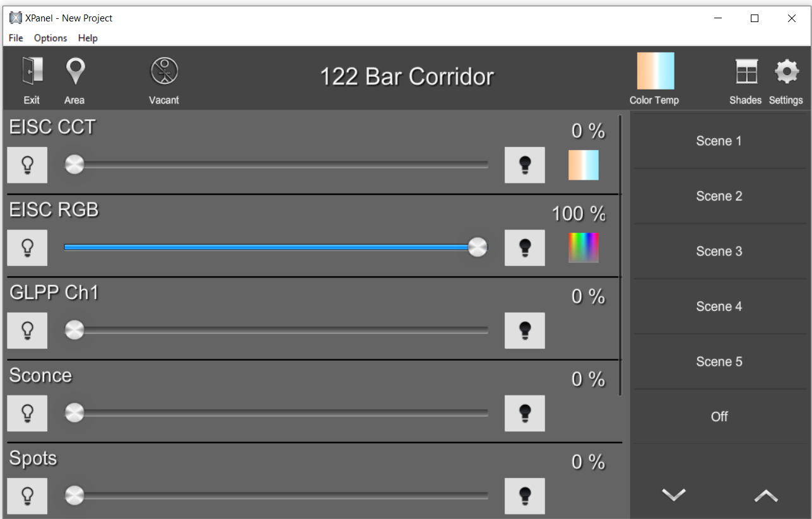Open Shades window icon

pyautogui.click(x=746, y=71)
